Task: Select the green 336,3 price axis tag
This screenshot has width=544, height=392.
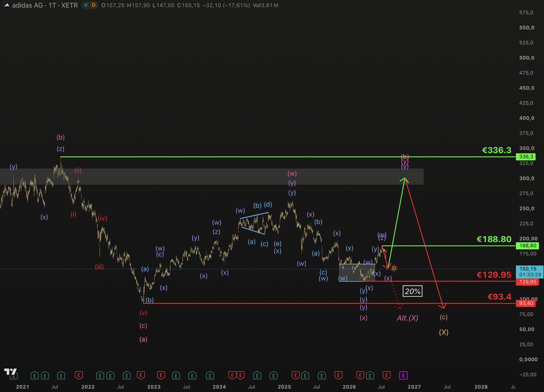Action: click(x=526, y=157)
